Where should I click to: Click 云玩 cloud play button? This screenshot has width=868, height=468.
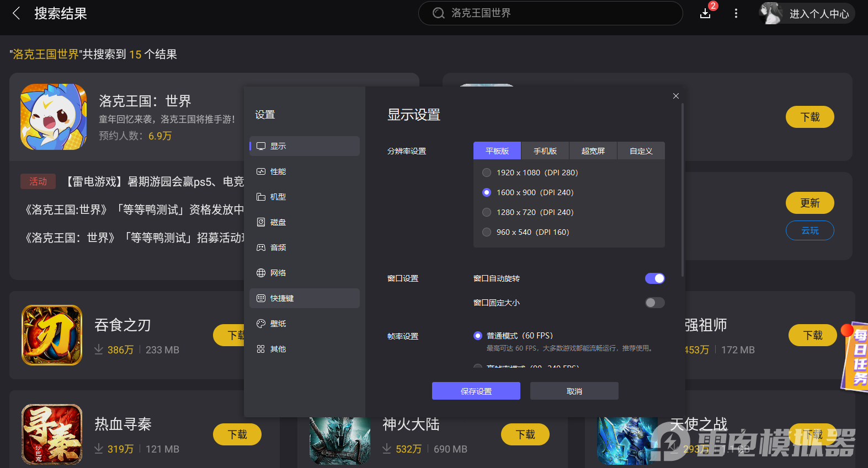pos(810,230)
